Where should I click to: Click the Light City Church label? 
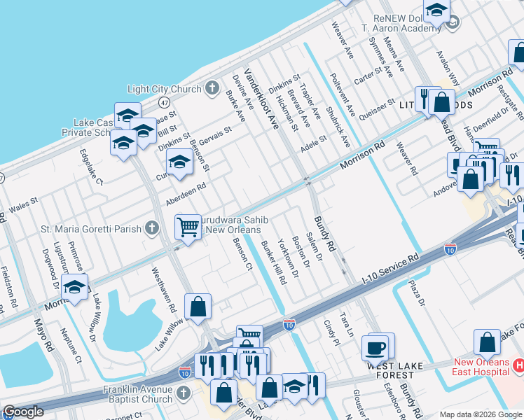click(165, 89)
